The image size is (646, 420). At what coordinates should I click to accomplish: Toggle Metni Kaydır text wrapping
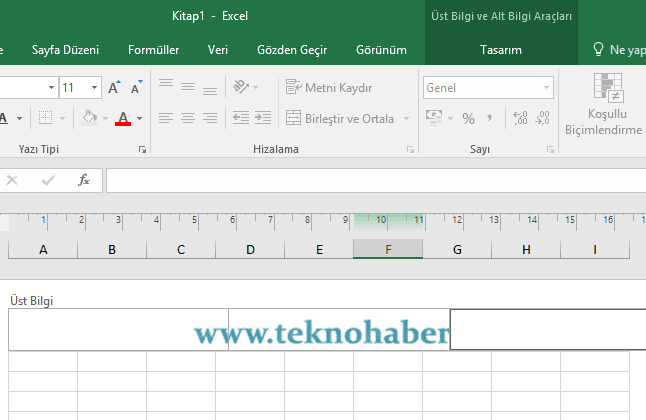[x=329, y=87]
